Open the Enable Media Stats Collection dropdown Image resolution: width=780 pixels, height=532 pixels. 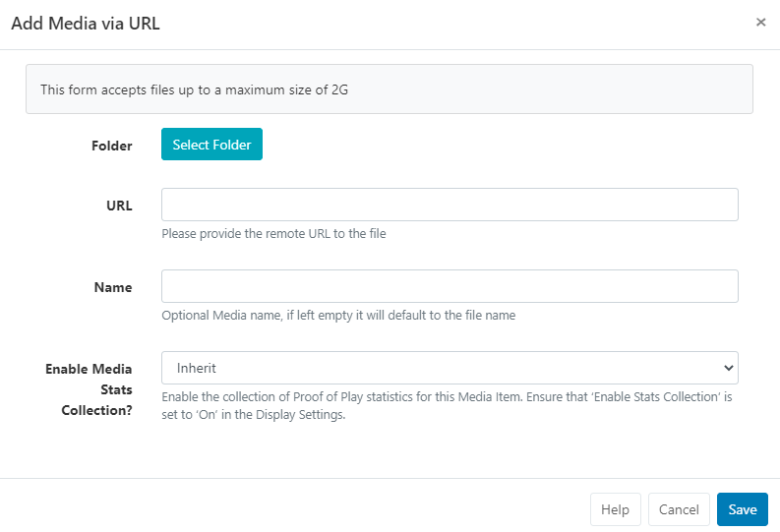coord(450,368)
